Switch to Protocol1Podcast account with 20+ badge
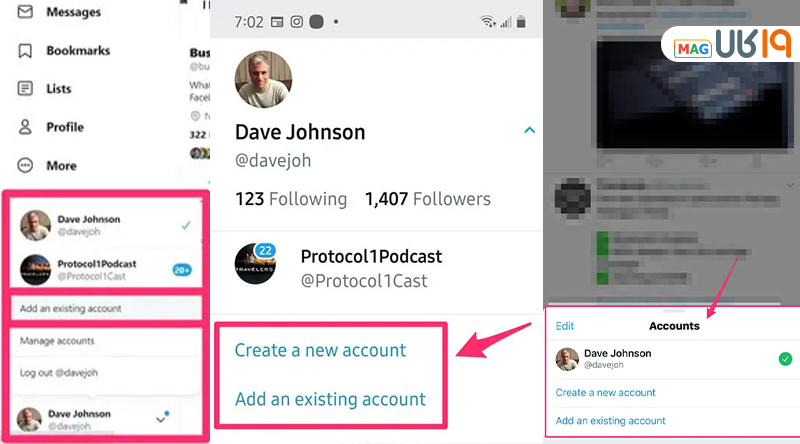The height and width of the screenshot is (444, 800). [106, 269]
